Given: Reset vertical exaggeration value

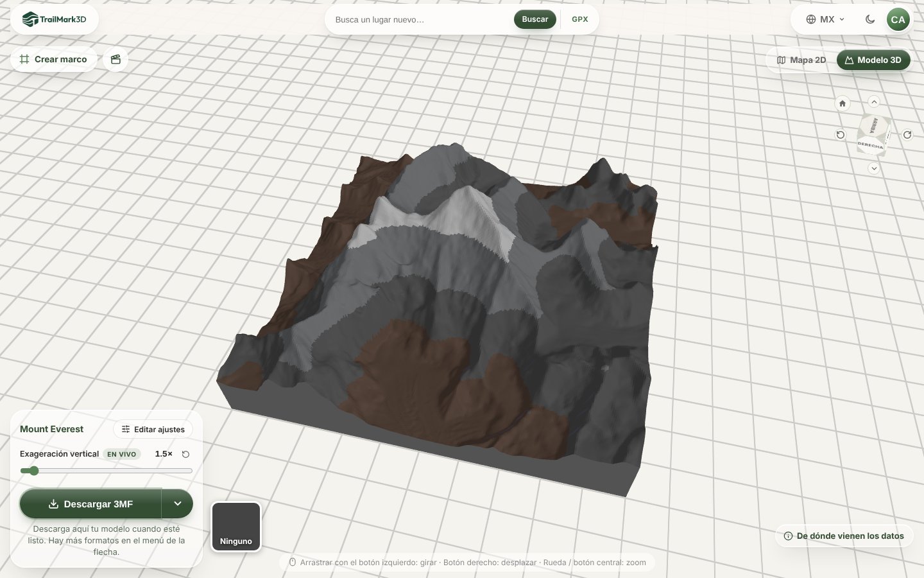Looking at the screenshot, I should [x=185, y=454].
